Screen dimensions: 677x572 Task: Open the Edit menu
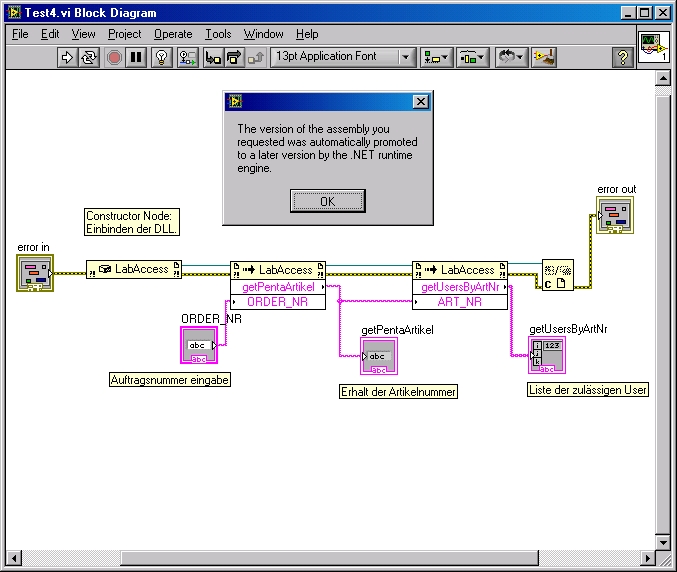coord(50,34)
